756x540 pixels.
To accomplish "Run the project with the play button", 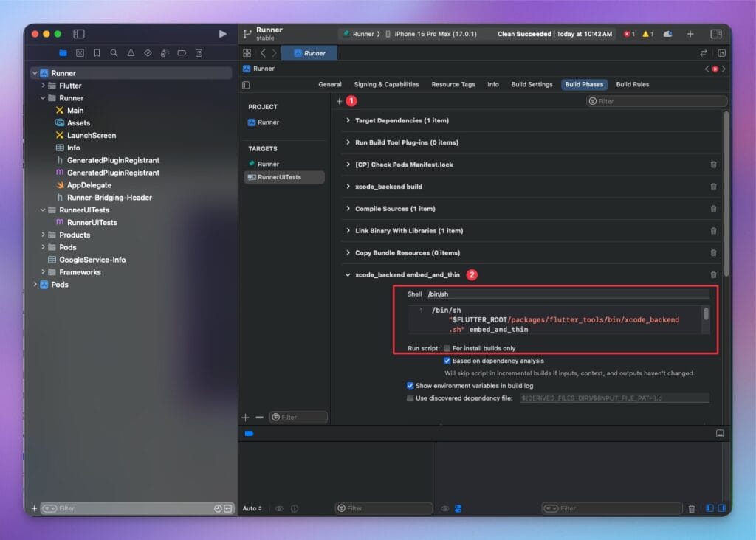I will (222, 34).
